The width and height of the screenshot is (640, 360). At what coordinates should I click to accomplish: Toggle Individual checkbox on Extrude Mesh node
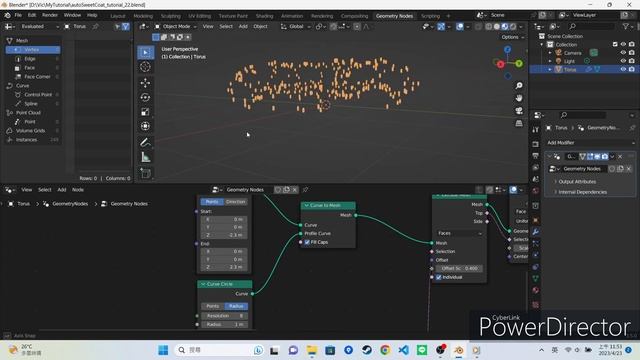click(x=439, y=277)
